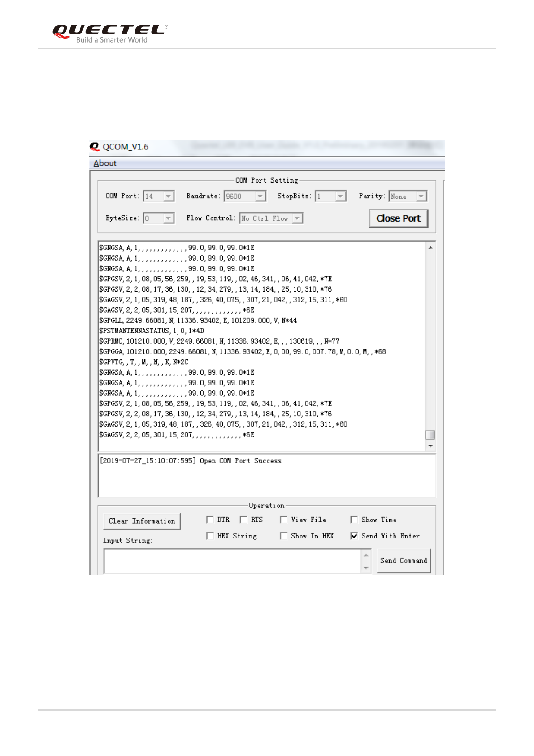The image size is (534, 756).
Task: Tick the Show In HEX checkbox
Action: tap(283, 536)
